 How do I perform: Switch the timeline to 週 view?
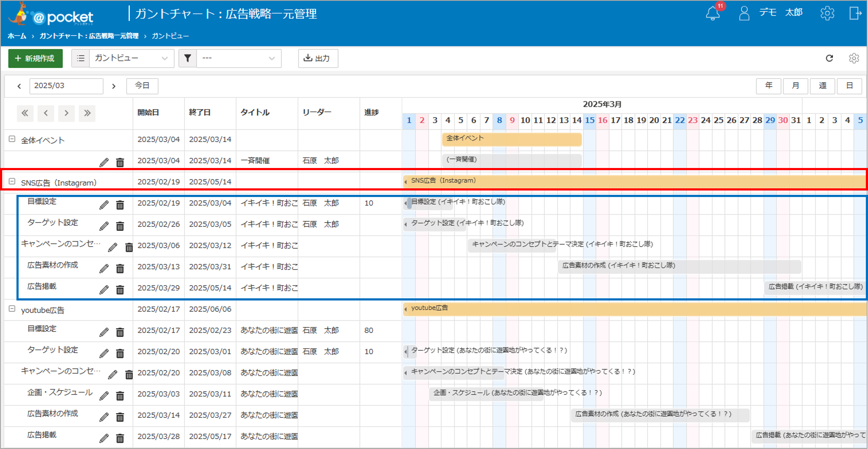click(x=823, y=86)
